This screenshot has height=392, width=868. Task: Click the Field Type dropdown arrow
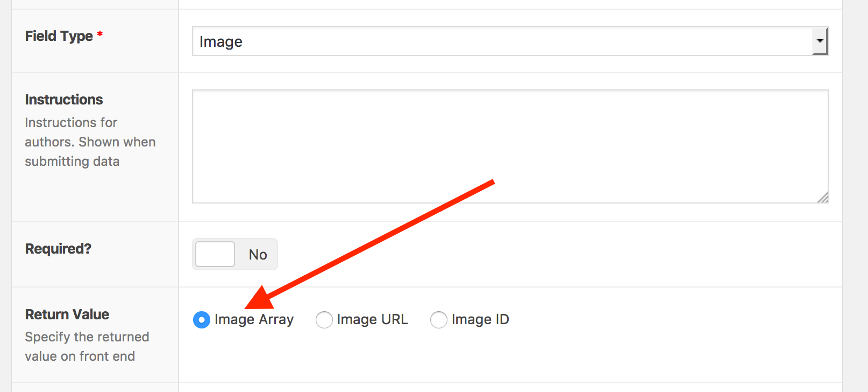click(x=820, y=41)
